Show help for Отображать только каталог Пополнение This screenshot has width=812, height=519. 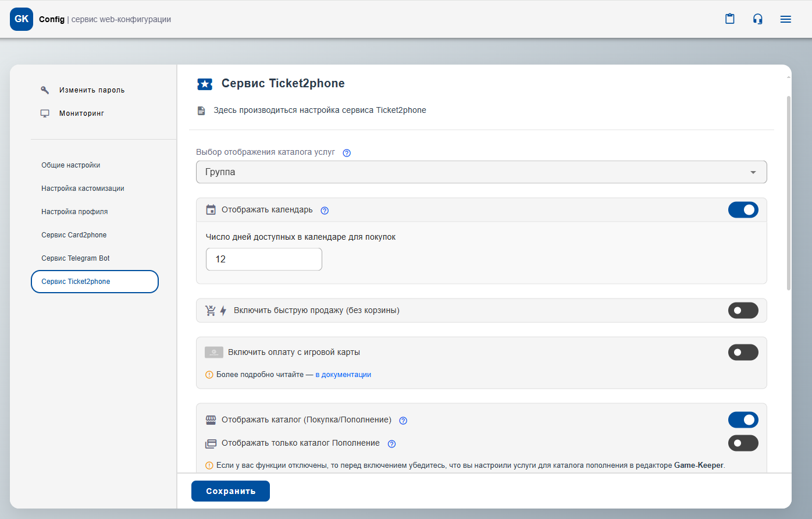(x=391, y=444)
